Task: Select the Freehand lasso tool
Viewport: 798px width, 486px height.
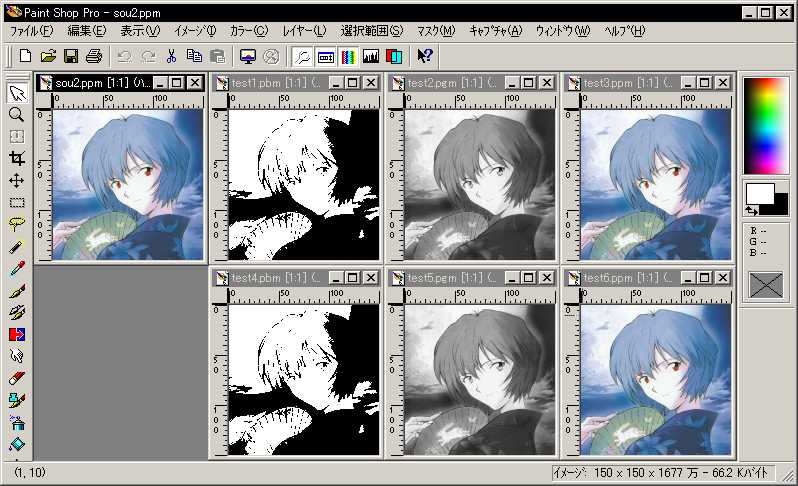Action: click(x=17, y=224)
